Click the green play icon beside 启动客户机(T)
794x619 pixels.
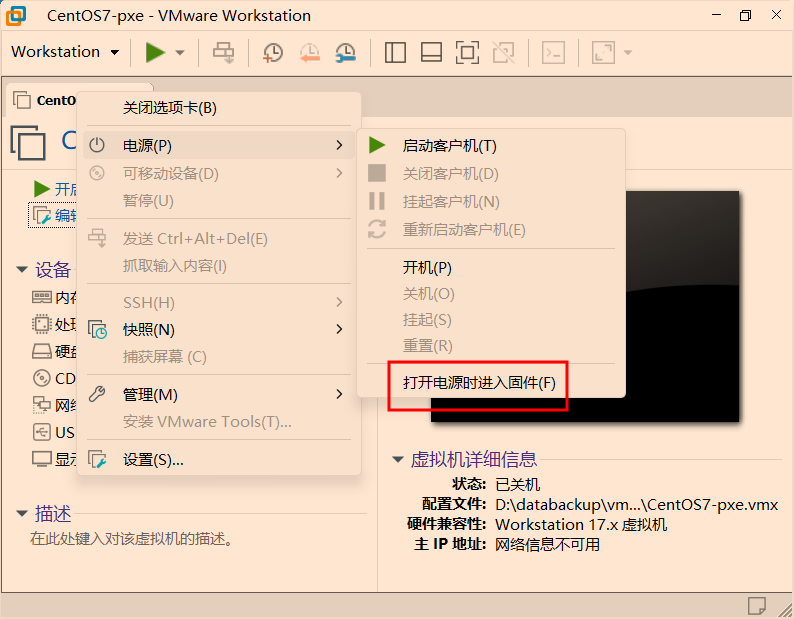point(377,145)
